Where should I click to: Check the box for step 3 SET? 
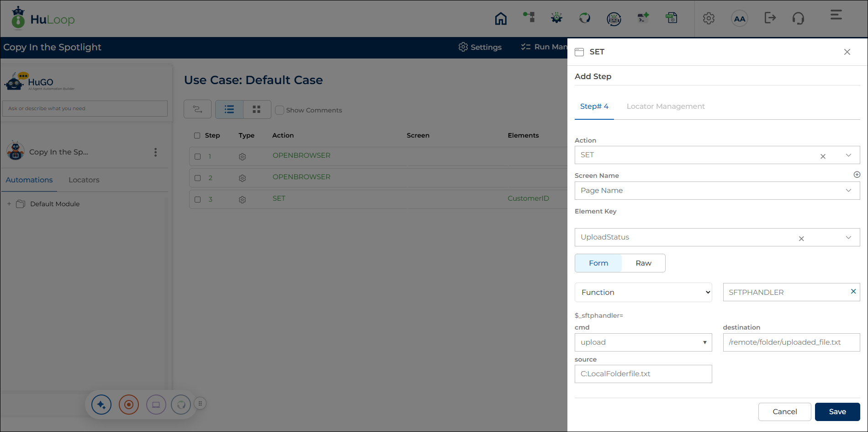(x=198, y=199)
